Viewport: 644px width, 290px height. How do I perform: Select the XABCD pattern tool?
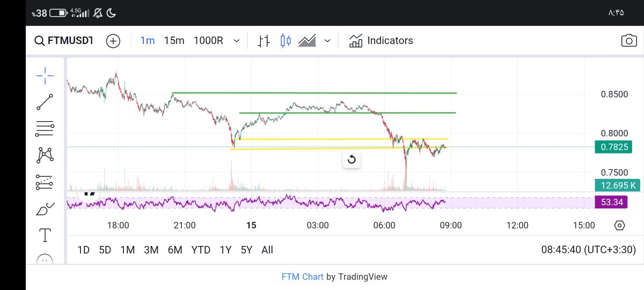point(45,155)
